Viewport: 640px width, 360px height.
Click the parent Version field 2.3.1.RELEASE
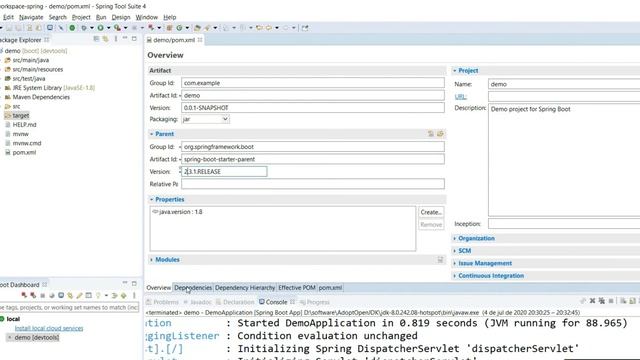(224, 171)
